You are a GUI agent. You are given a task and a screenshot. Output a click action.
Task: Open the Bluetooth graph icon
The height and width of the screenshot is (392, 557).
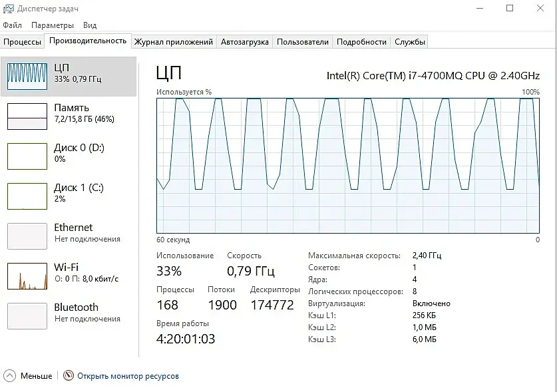(x=27, y=316)
